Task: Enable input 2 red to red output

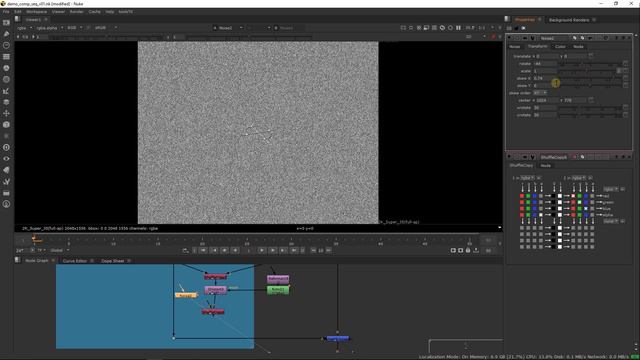Action: [x=573, y=196]
